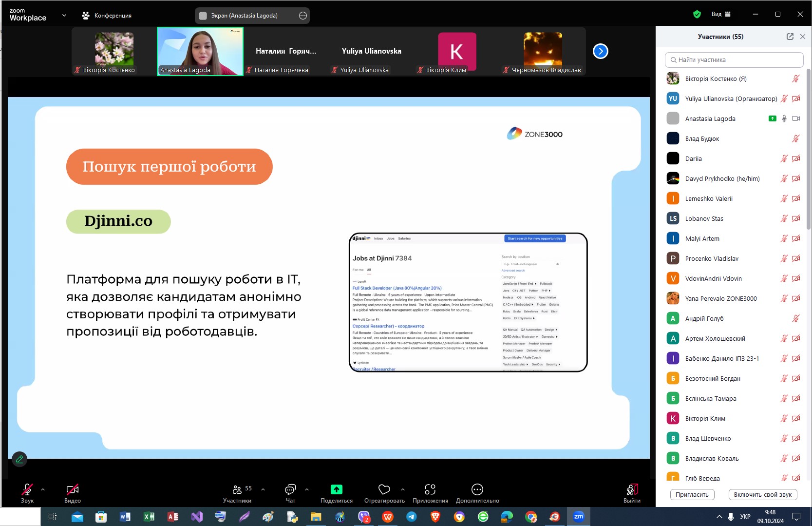Click Вікторія Костенко (Я) muted mic icon
Screen dimensions: 812x526
tap(796, 78)
